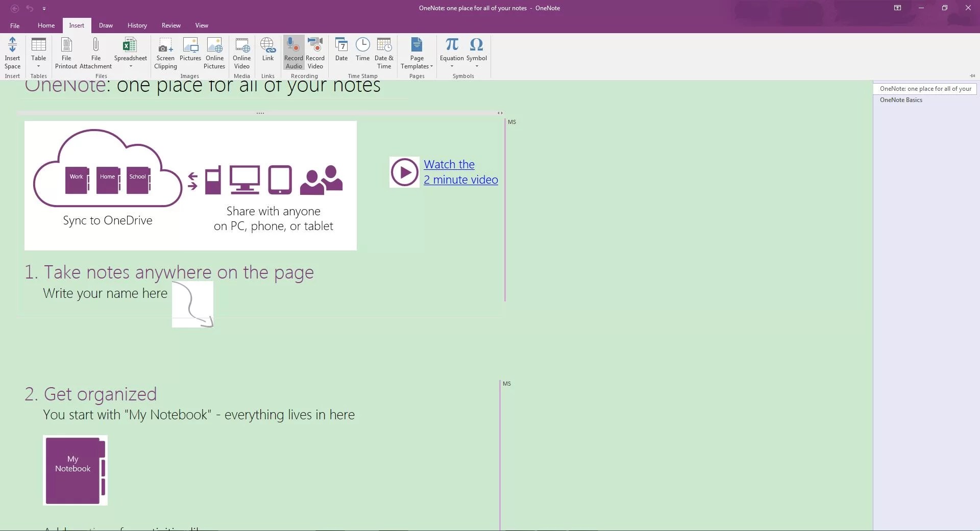This screenshot has height=531, width=980.
Task: Undo the last action
Action: (30, 8)
